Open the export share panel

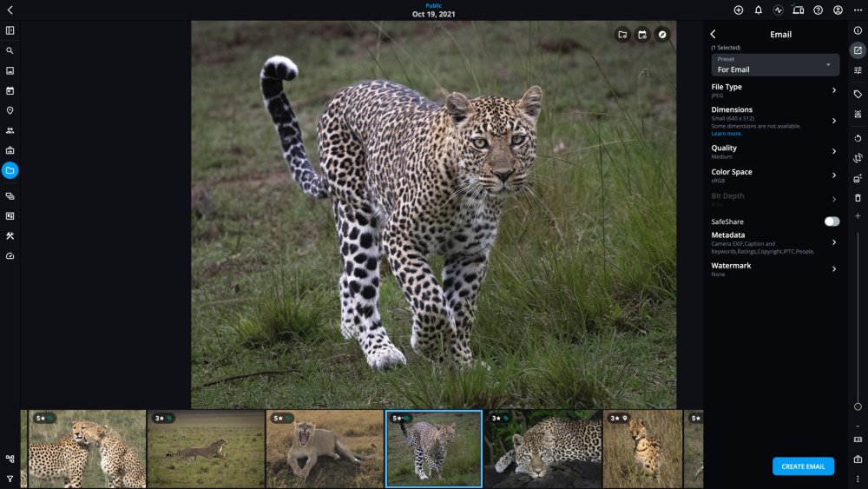pos(858,50)
